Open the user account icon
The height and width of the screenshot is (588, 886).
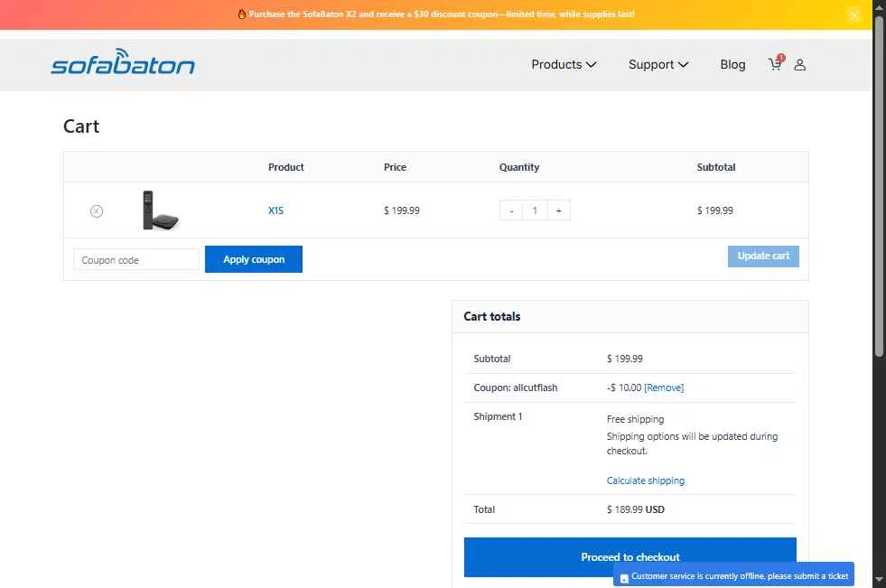pos(799,65)
